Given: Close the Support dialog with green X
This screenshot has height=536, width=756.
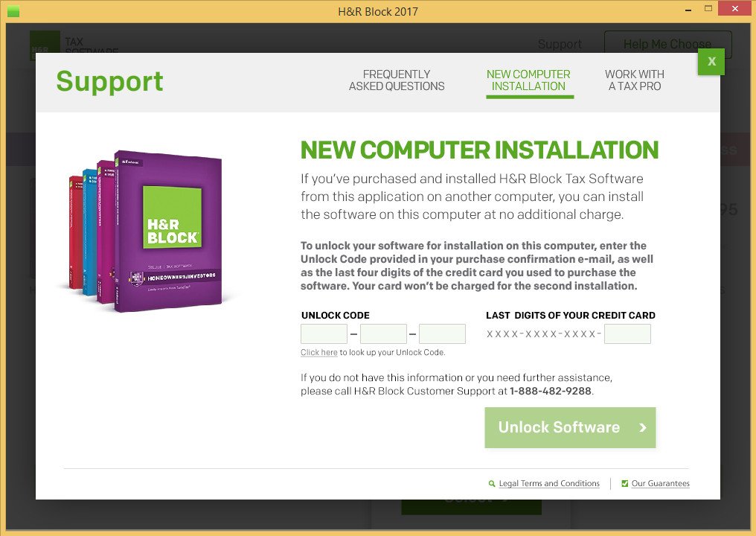Looking at the screenshot, I should click(711, 62).
